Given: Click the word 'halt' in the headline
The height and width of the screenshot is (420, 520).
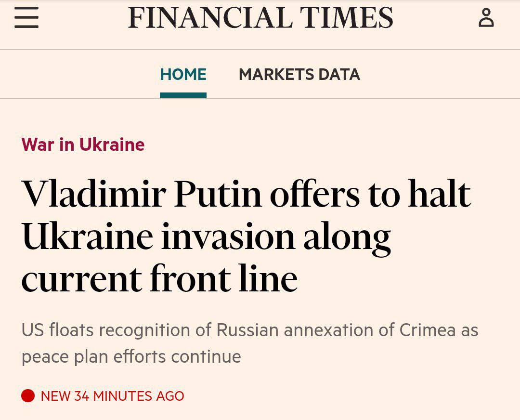Looking at the screenshot, I should pyautogui.click(x=439, y=195).
